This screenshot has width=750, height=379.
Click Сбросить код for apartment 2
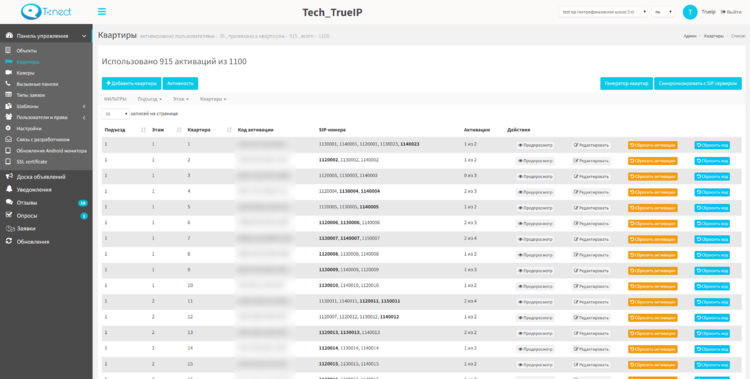[x=712, y=161]
